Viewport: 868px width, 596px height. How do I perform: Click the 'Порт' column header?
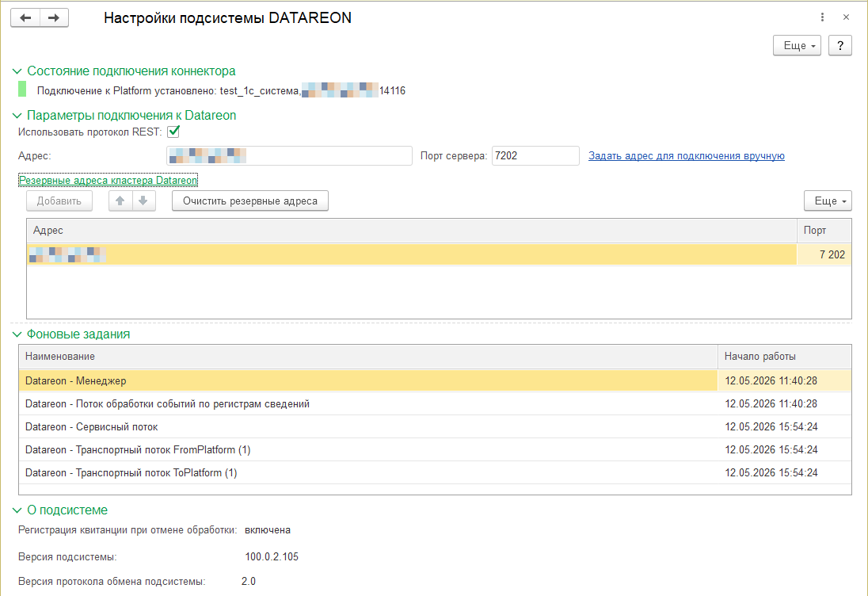pos(824,231)
